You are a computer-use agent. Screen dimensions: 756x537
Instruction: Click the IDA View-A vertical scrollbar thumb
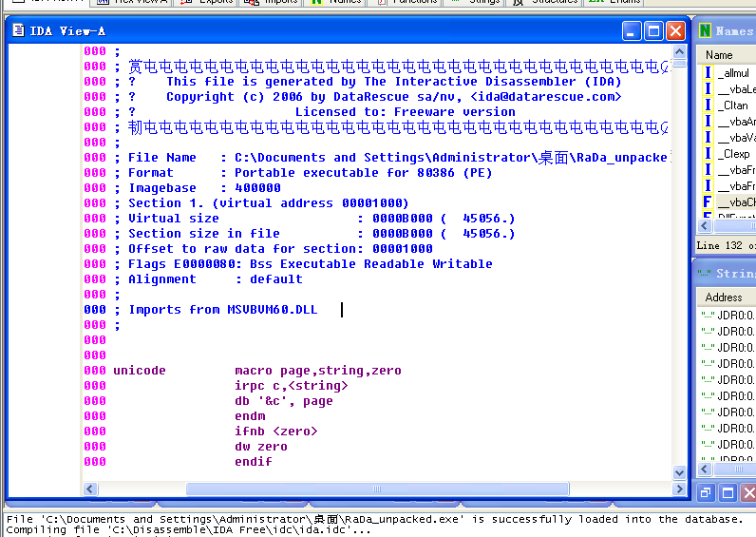click(679, 64)
